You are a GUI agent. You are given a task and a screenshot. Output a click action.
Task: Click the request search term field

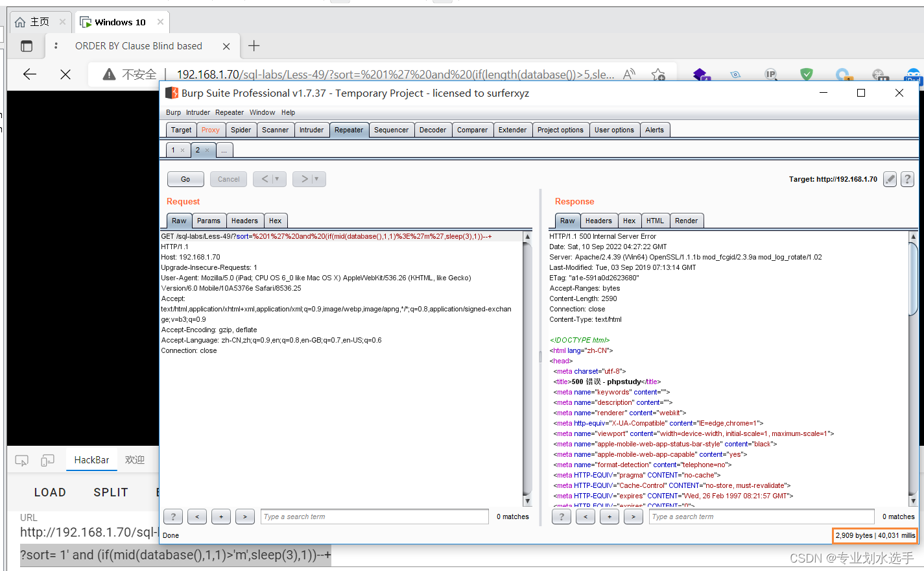(375, 516)
